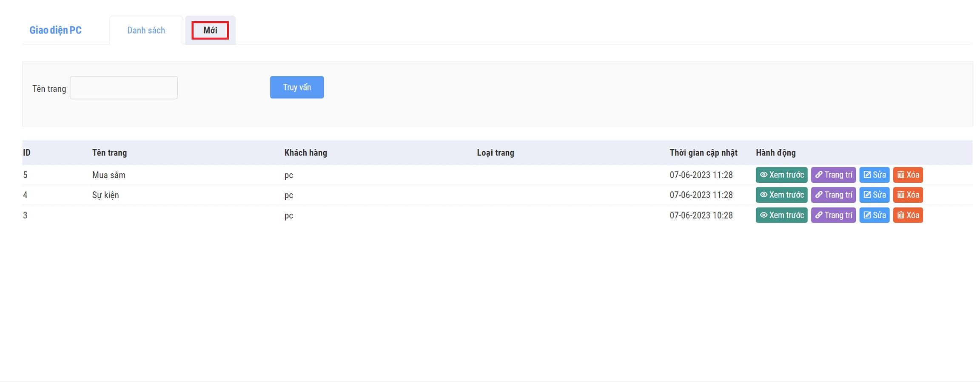Click Xem trước for the Mua sắm page
Viewport: 980px width, 382px height.
tap(781, 175)
